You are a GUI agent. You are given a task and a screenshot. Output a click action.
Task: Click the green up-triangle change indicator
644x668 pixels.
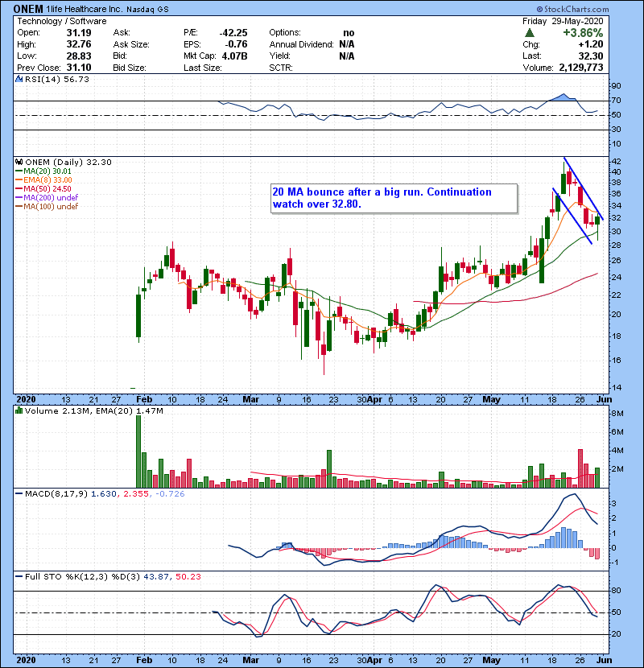click(x=530, y=33)
